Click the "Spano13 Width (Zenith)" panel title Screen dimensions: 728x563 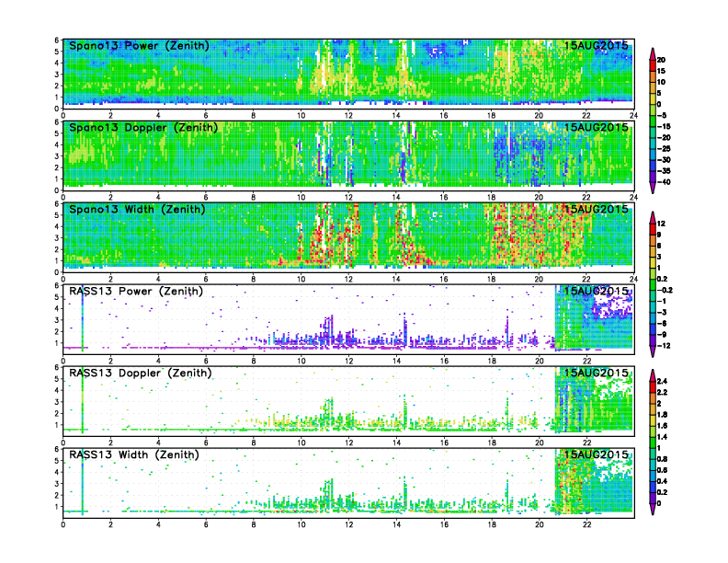(x=137, y=210)
